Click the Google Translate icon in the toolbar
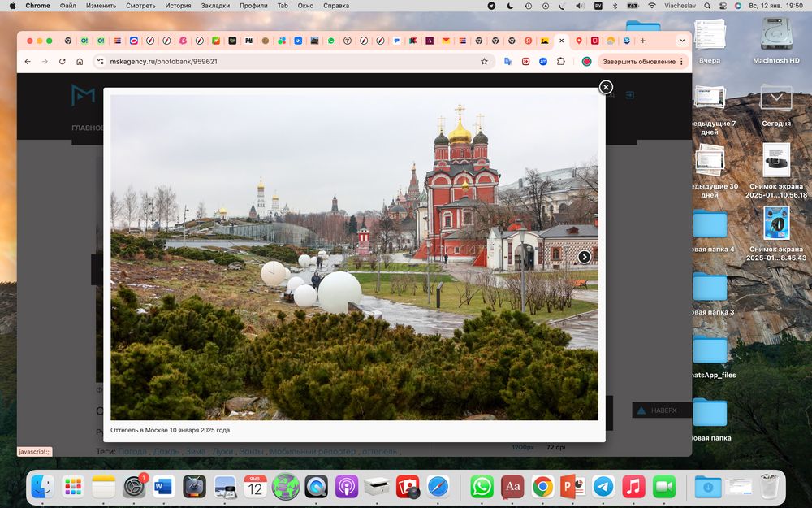This screenshot has height=508, width=812. click(508, 61)
